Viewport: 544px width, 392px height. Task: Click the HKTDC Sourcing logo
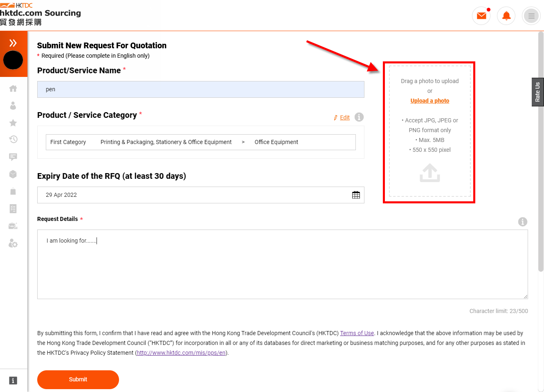tap(40, 14)
